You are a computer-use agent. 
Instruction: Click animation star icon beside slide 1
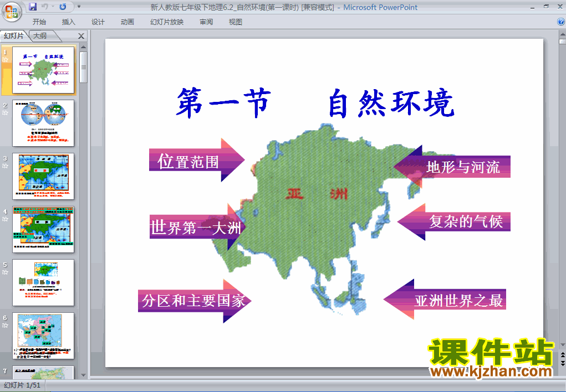(x=5, y=59)
